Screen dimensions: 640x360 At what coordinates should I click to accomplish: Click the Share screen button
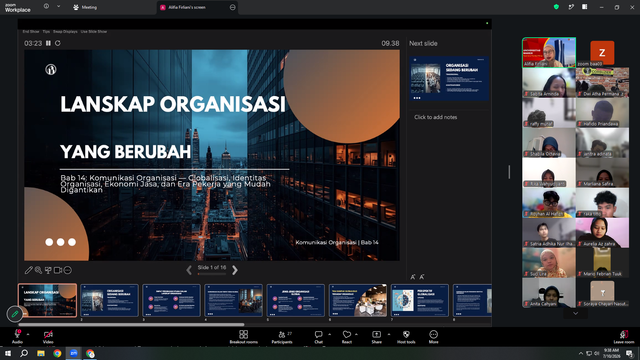click(x=376, y=337)
